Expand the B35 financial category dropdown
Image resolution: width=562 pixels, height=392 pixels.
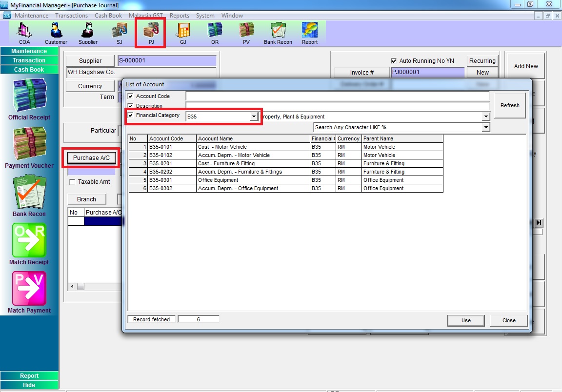pos(253,117)
